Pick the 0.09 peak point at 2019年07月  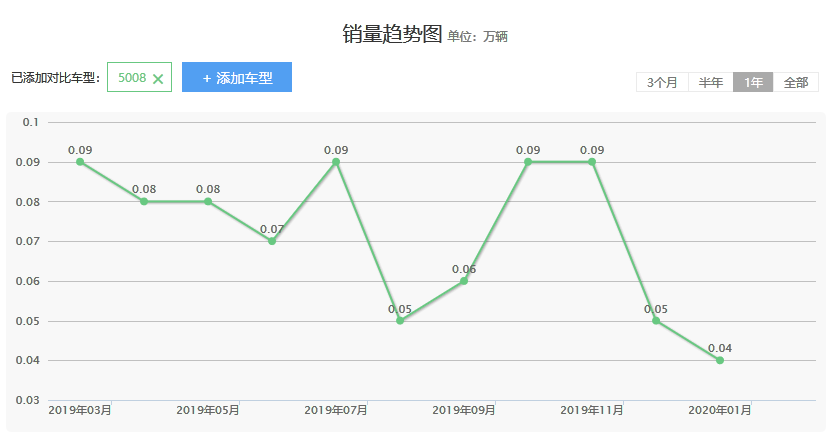[336, 162]
